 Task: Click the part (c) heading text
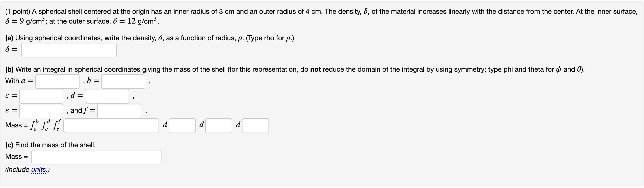point(51,145)
